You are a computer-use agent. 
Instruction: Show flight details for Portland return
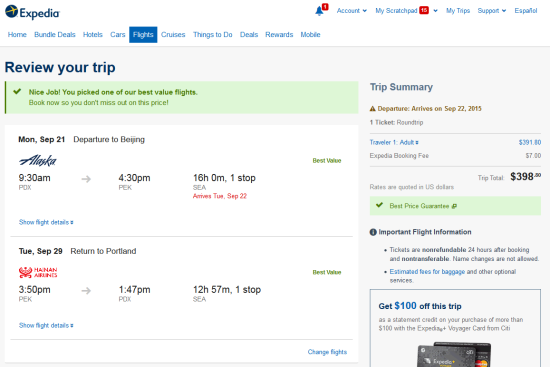pyautogui.click(x=46, y=326)
